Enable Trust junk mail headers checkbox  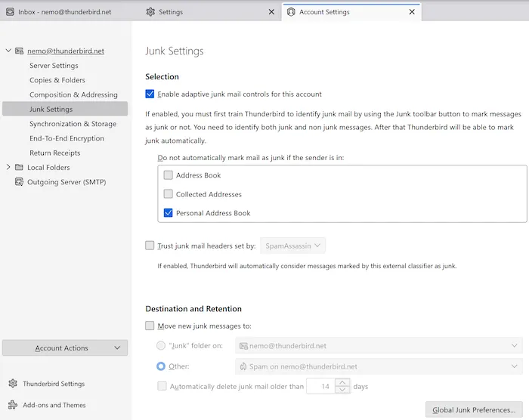pos(150,246)
